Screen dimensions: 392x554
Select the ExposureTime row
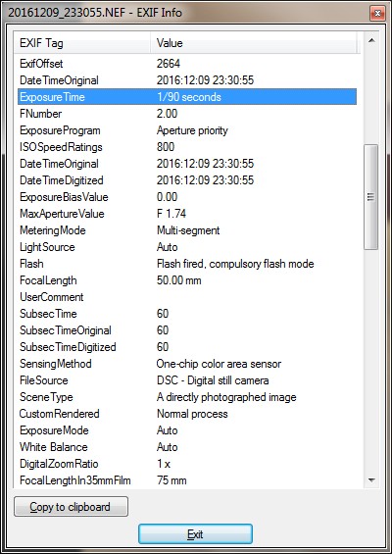(x=187, y=97)
